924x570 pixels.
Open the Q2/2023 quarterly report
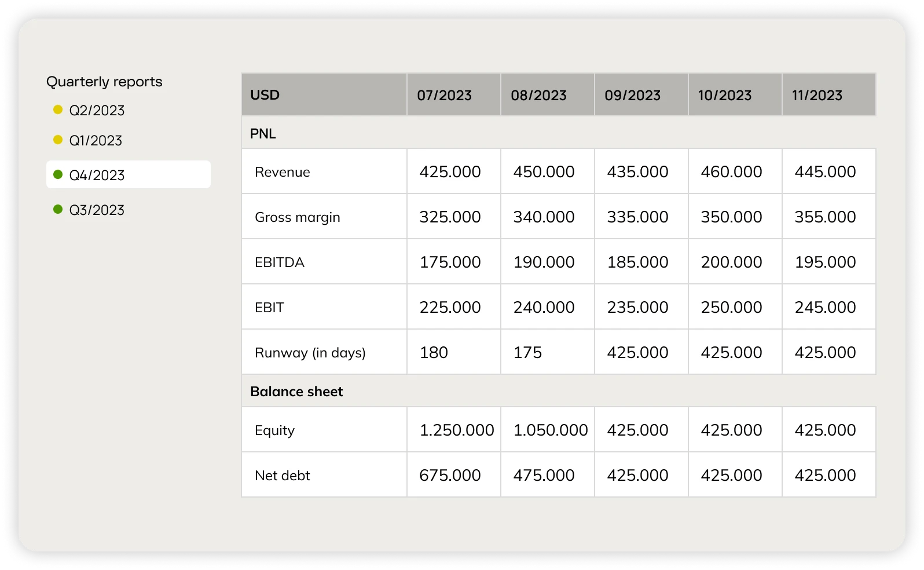(97, 111)
